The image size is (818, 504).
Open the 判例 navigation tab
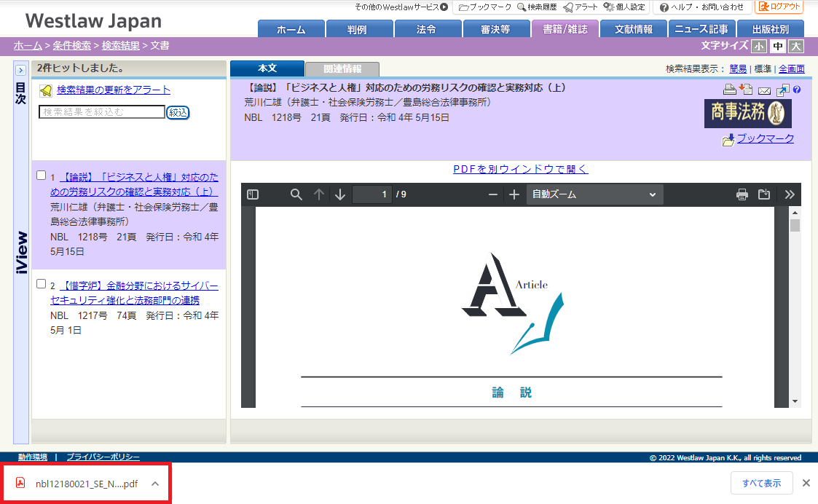[x=359, y=29]
